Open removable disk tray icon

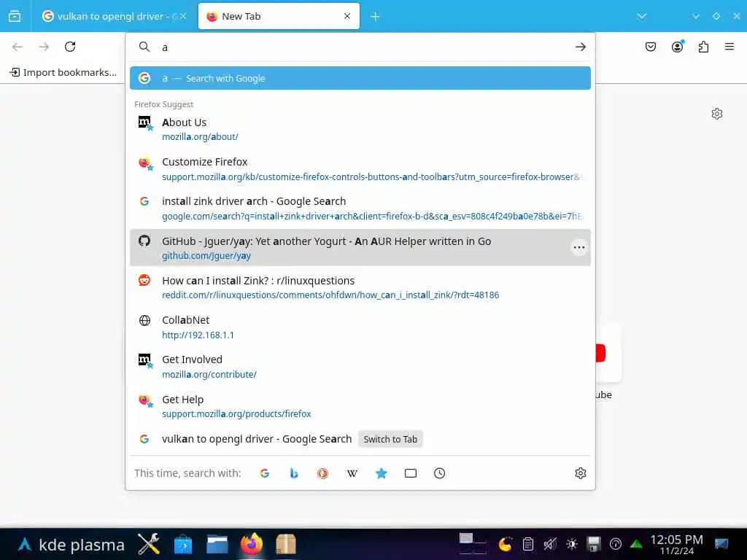tap(594, 544)
